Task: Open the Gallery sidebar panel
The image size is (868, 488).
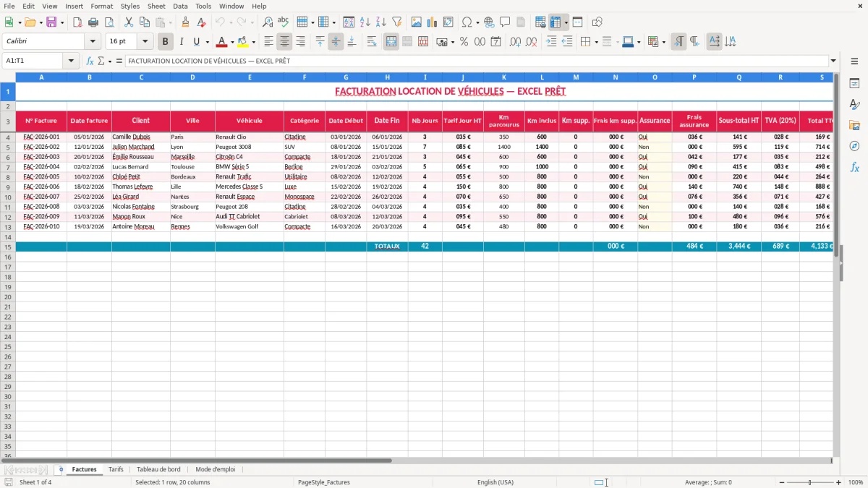Action: (x=854, y=126)
